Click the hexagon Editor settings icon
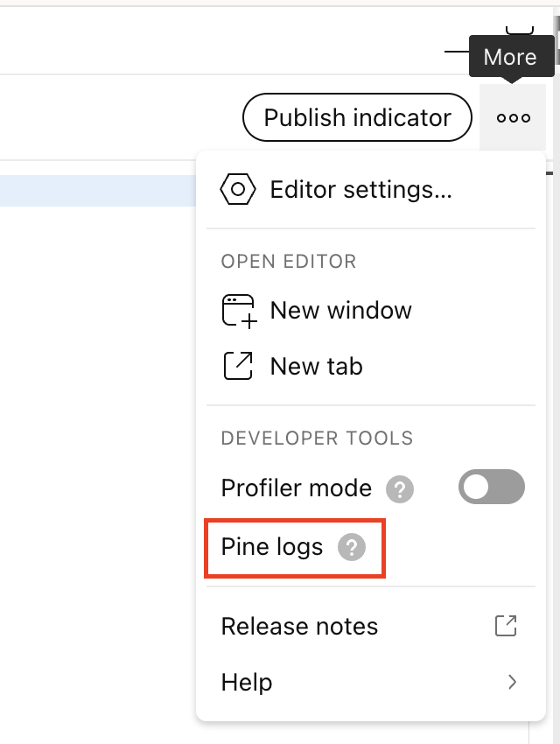The image size is (560, 744). 238,189
